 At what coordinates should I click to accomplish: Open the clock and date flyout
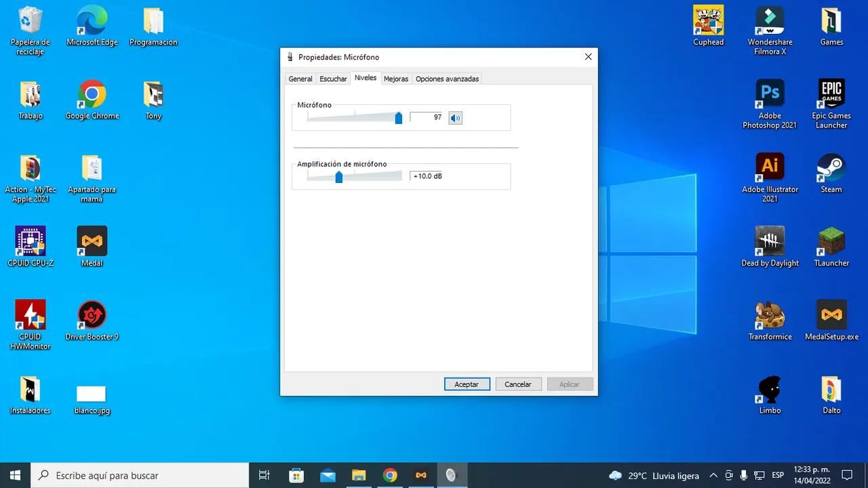pyautogui.click(x=811, y=475)
